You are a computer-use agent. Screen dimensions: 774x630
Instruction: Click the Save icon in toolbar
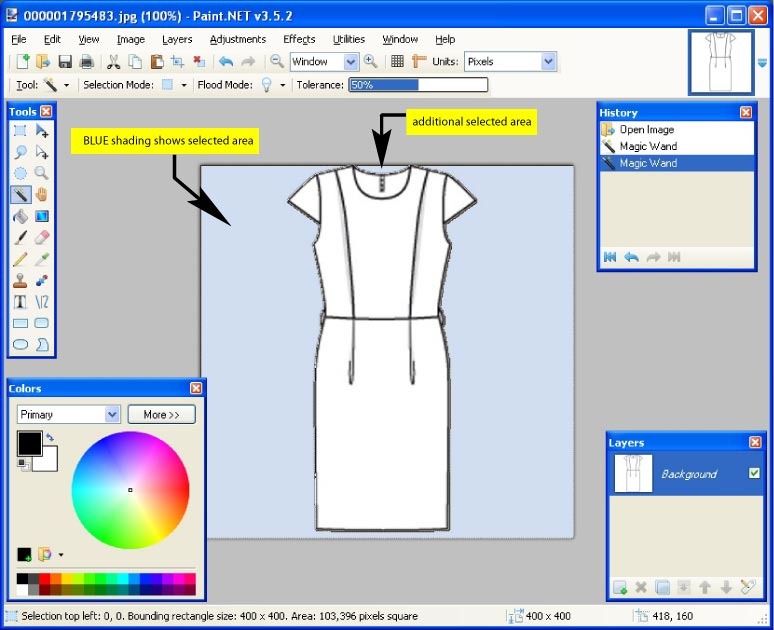(x=65, y=62)
